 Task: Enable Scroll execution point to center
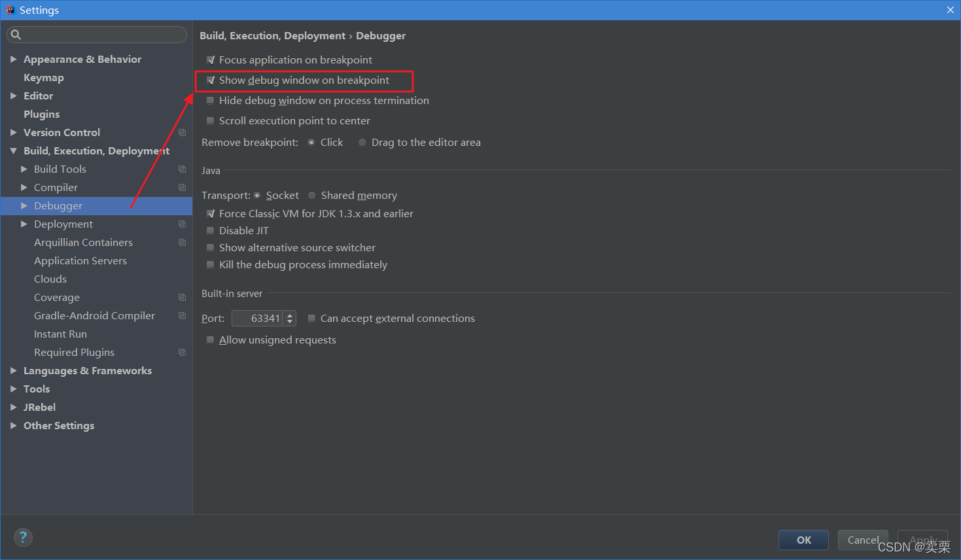(x=211, y=121)
